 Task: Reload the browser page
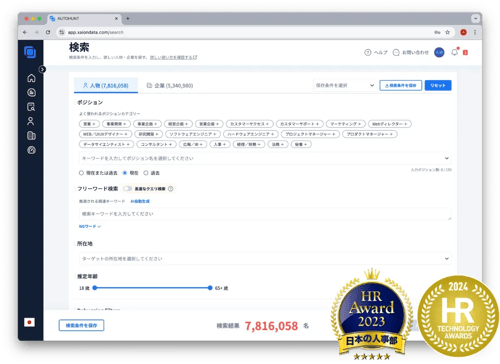click(48, 32)
